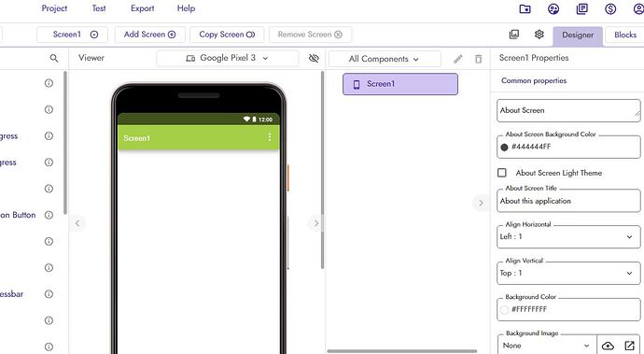Open the theme palette icon
644x354 pixels.
[x=553, y=8]
